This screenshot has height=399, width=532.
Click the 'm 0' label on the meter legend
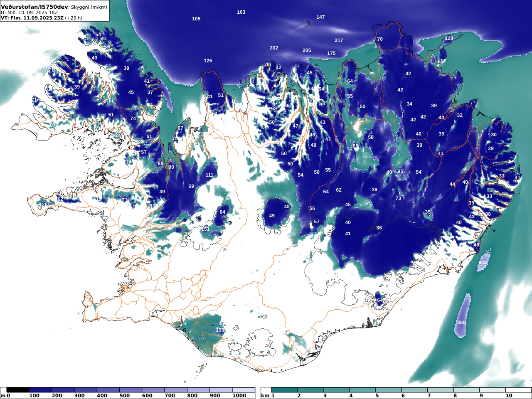point(5,396)
